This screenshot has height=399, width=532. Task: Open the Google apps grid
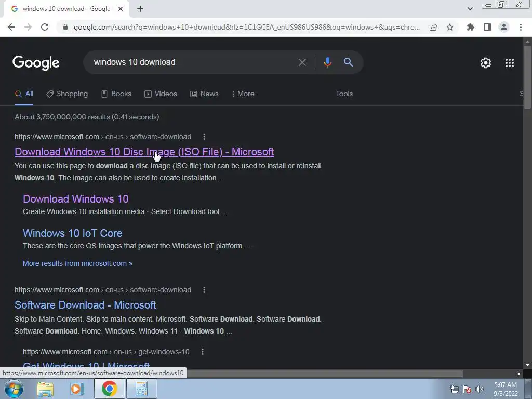tap(509, 63)
